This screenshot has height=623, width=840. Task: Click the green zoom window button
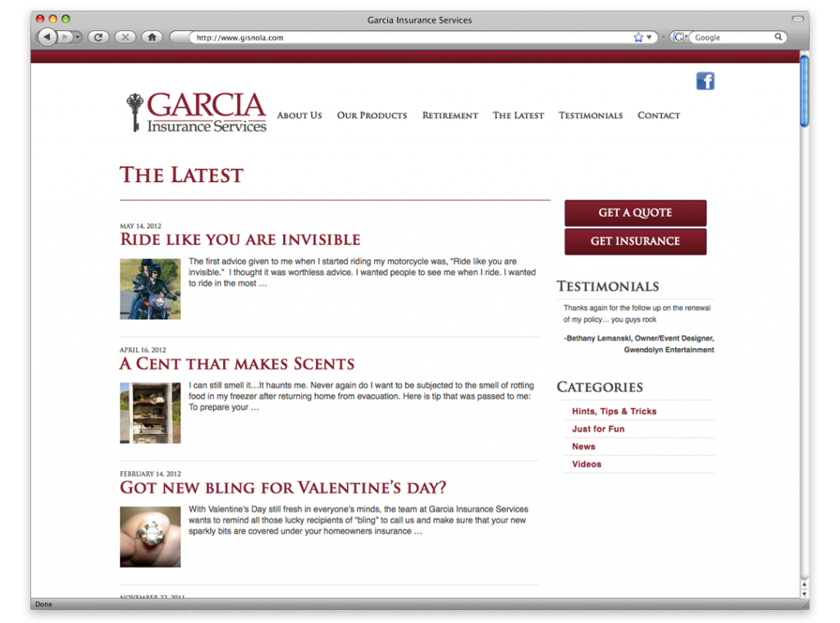pyautogui.click(x=66, y=19)
